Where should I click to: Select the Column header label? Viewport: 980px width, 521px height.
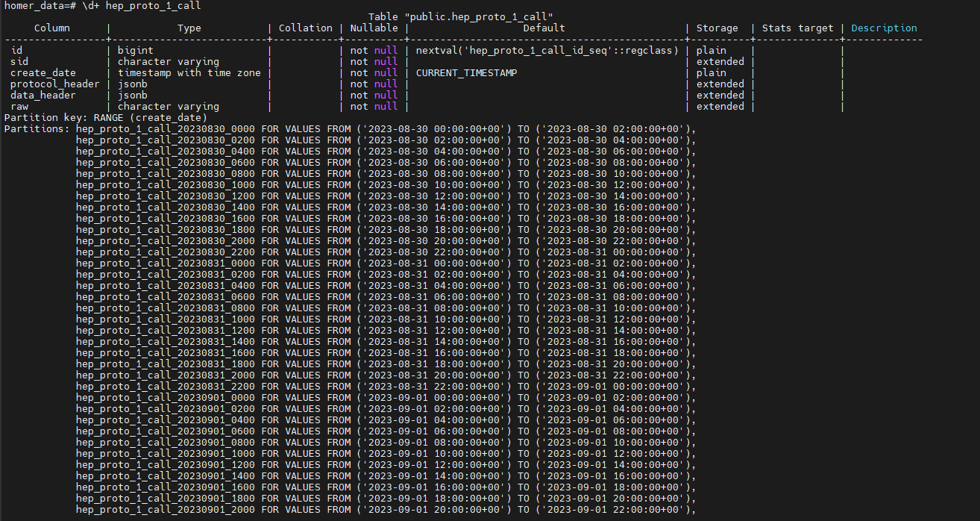pos(52,28)
